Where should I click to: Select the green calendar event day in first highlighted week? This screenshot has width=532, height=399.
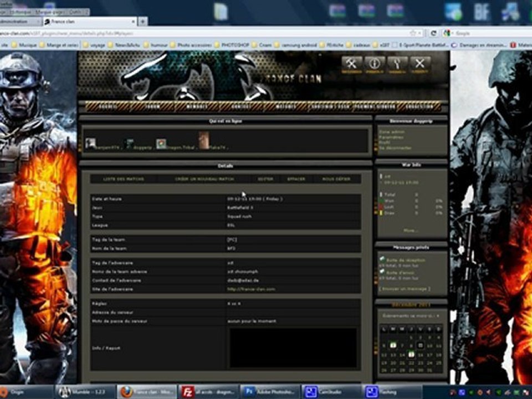tap(393, 346)
